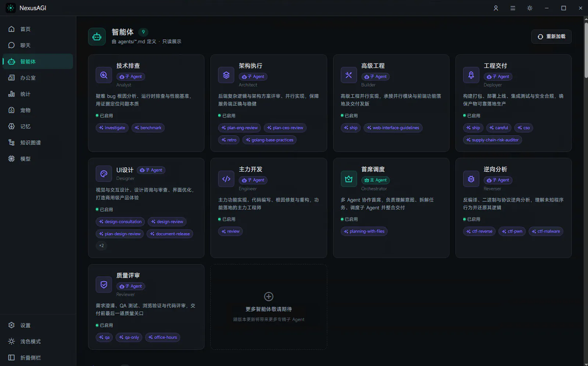The width and height of the screenshot is (588, 366).
Task: Click the qa skill tag
Action: pos(104,337)
